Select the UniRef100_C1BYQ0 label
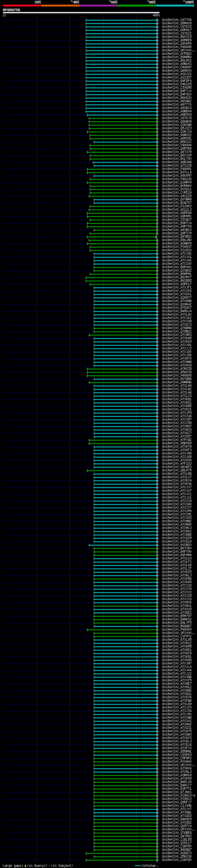This screenshot has width=197, height=868. tap(177, 860)
